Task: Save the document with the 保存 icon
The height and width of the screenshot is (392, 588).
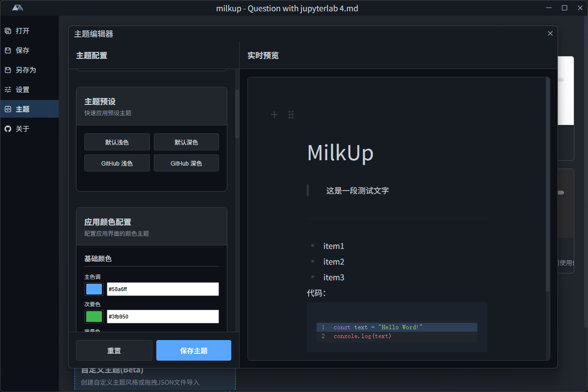Action: [7, 50]
